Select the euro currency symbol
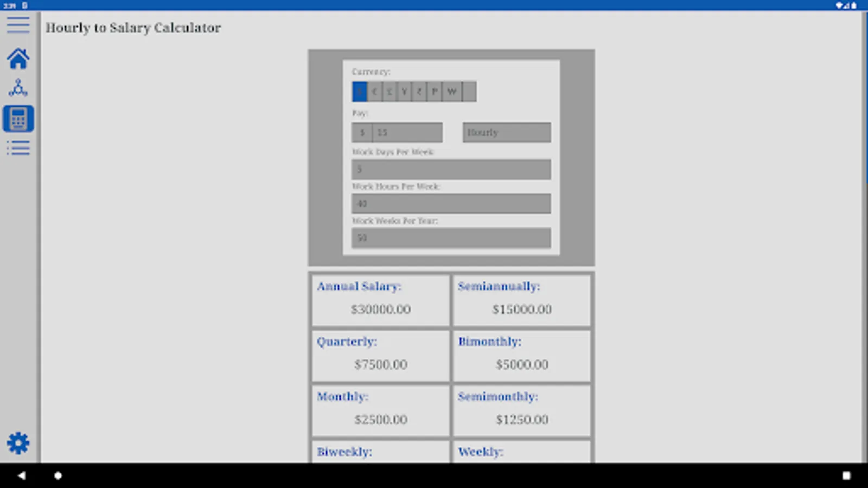Screen dimensions: 868x488 [375, 92]
